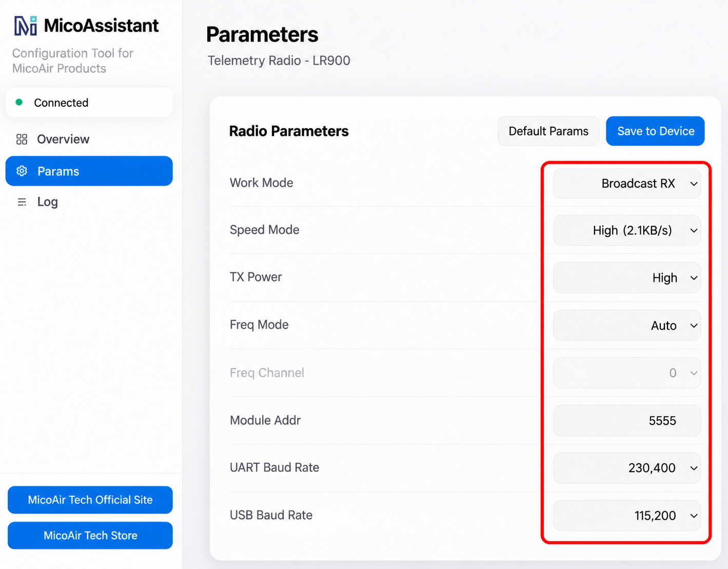Click the disabled Freq Channel dropdown
This screenshot has width=728, height=569.
pos(626,373)
